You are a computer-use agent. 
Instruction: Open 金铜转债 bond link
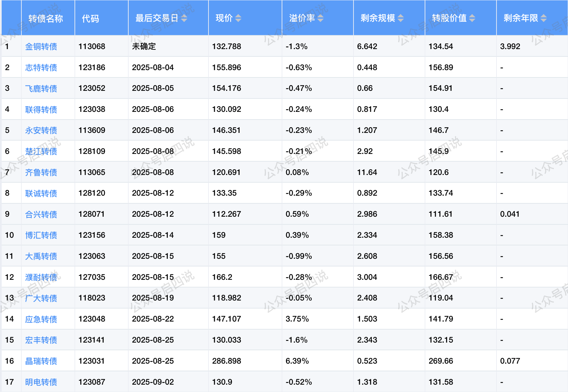[41, 47]
